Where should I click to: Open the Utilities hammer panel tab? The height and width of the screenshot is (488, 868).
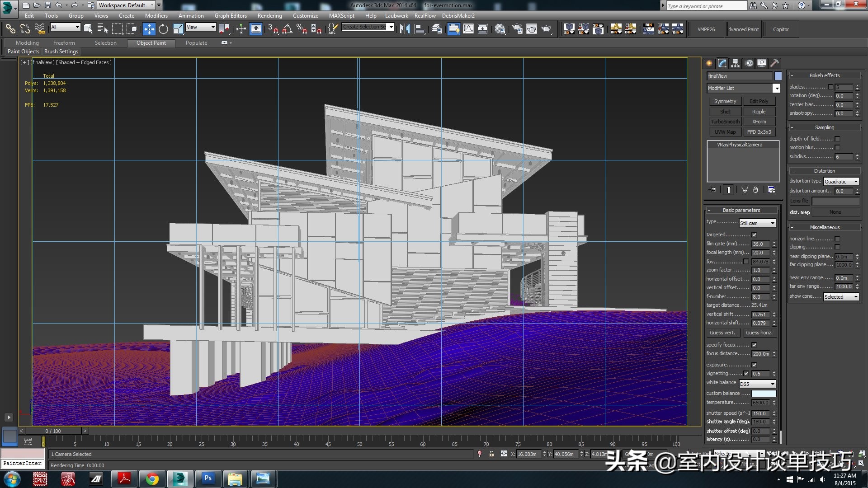tap(774, 63)
